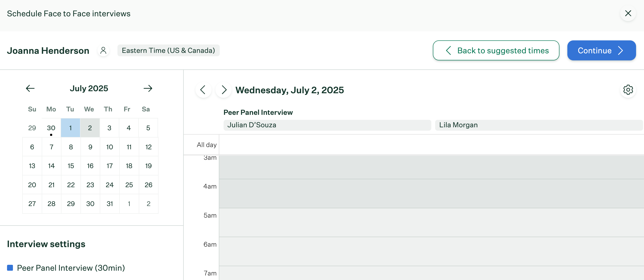Go to the previous month in the mini calendar
Viewport: 644px width, 280px height.
pyautogui.click(x=30, y=88)
